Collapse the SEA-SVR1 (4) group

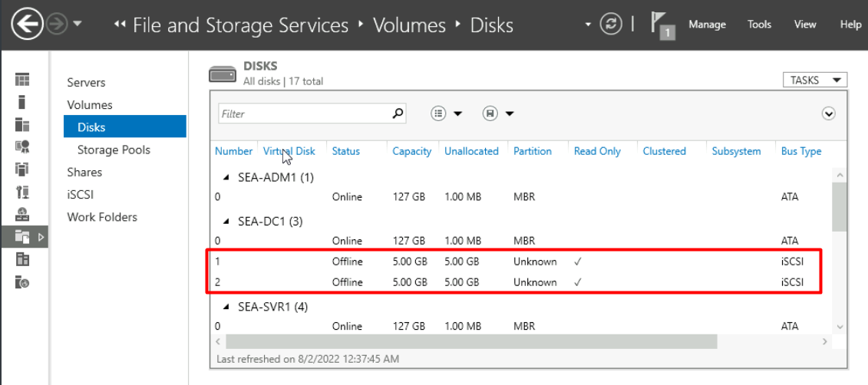[226, 307]
